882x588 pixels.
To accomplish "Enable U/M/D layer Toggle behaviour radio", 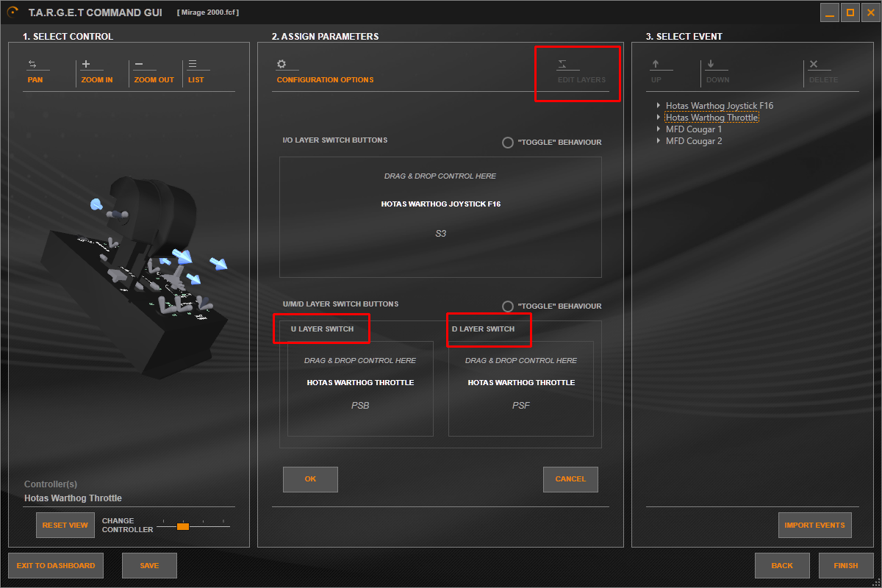I will pos(507,306).
